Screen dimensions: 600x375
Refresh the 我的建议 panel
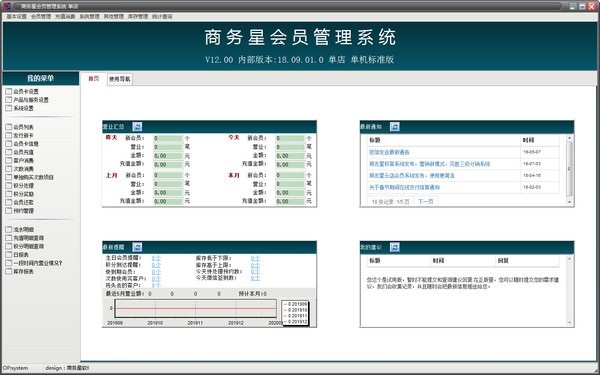tap(395, 247)
